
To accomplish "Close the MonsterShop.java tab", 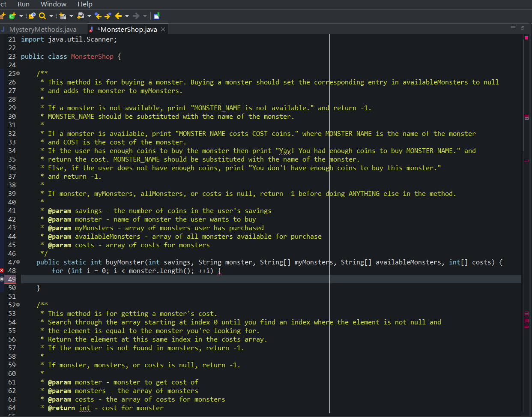I will [x=163, y=29].
